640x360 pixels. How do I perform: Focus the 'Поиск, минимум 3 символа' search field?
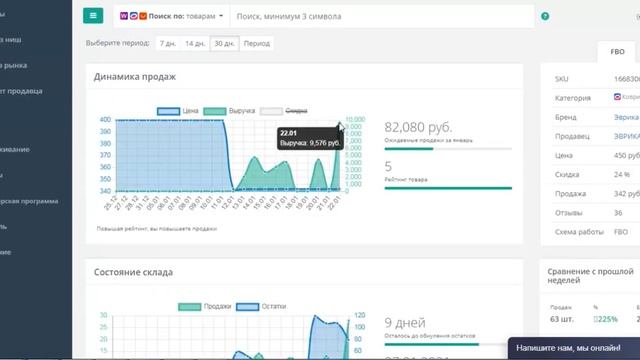(x=382, y=16)
